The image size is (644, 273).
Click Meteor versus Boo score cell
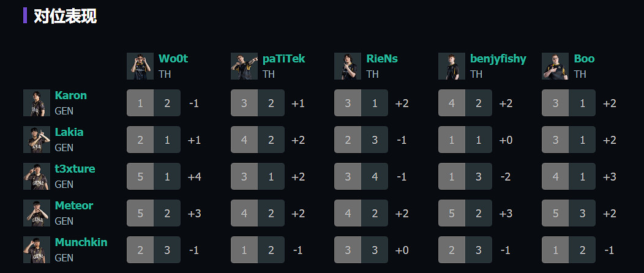(569, 213)
